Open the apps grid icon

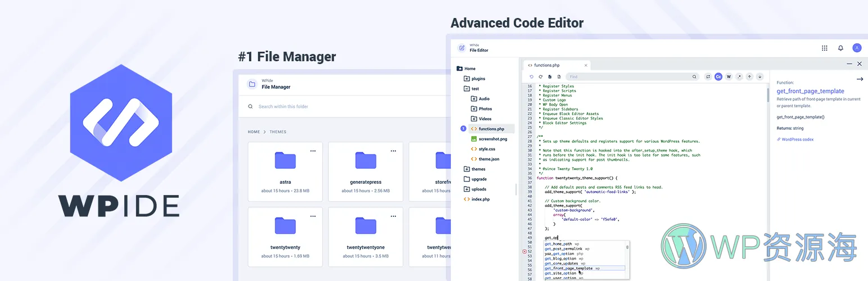click(x=824, y=48)
